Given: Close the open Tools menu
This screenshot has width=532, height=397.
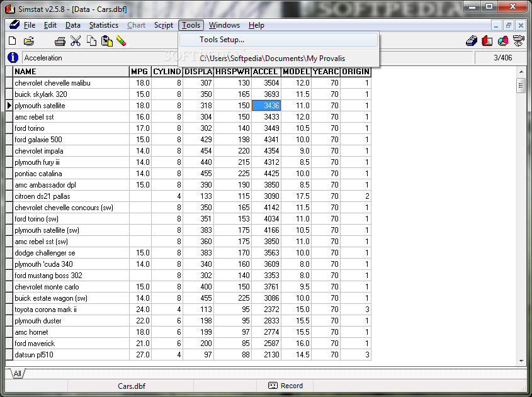Looking at the screenshot, I should tap(191, 25).
